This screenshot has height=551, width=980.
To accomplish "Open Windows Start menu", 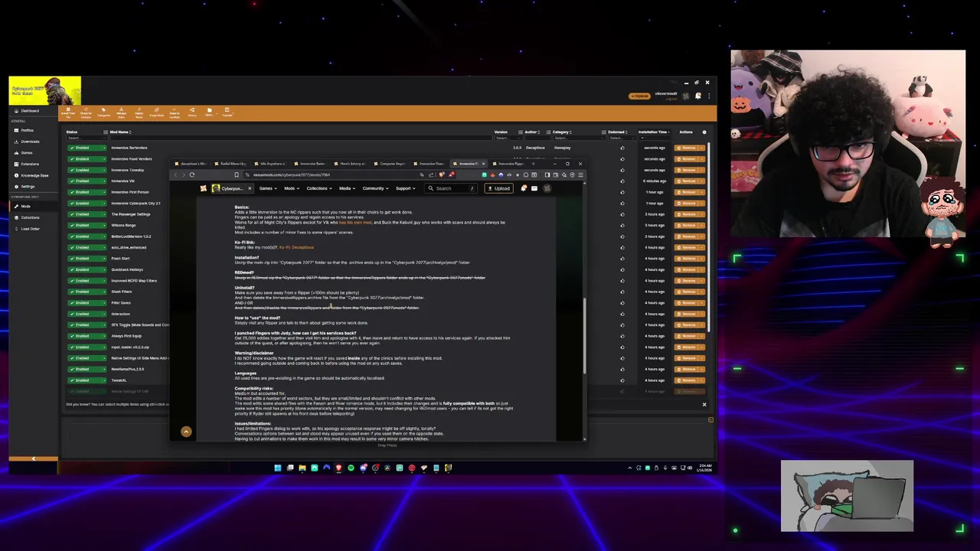I will click(x=278, y=468).
